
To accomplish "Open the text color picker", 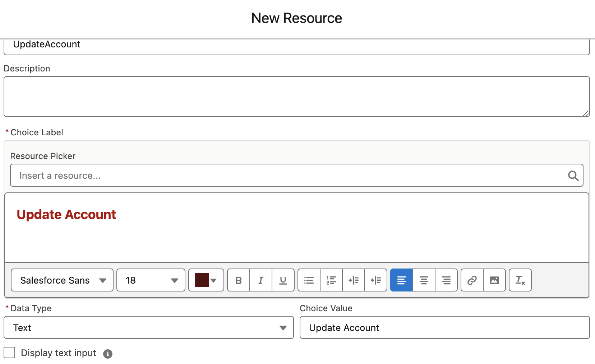I will click(x=206, y=280).
